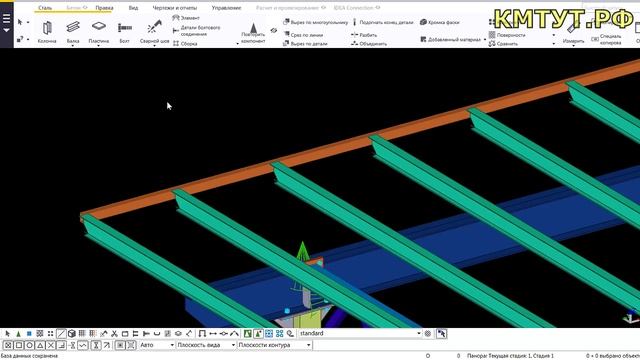Click Подогнать конец детали
Image resolution: width=640 pixels, height=360 pixels.
click(x=383, y=22)
